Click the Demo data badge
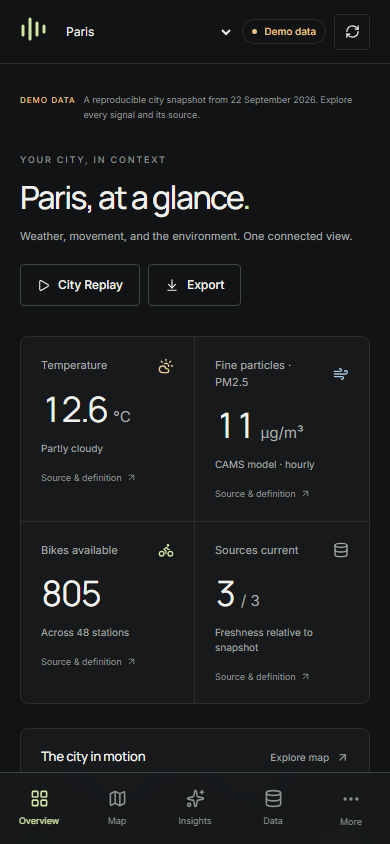The width and height of the screenshot is (390, 844). coord(283,32)
